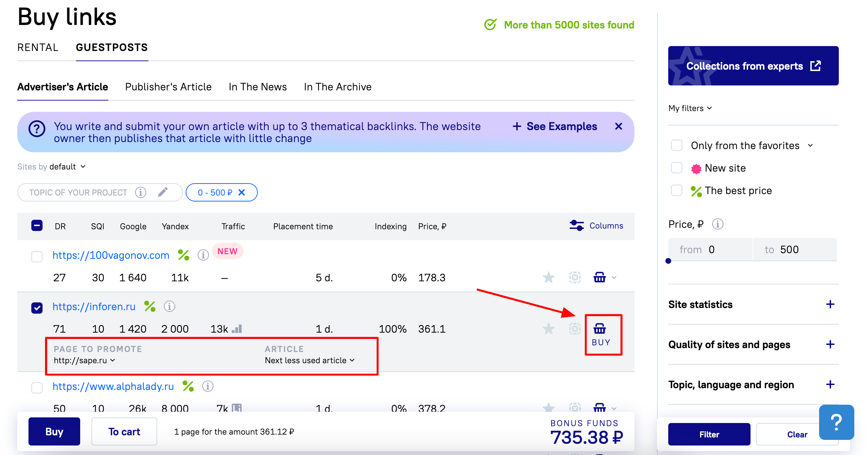Expand Site statistics section

pyautogui.click(x=830, y=304)
